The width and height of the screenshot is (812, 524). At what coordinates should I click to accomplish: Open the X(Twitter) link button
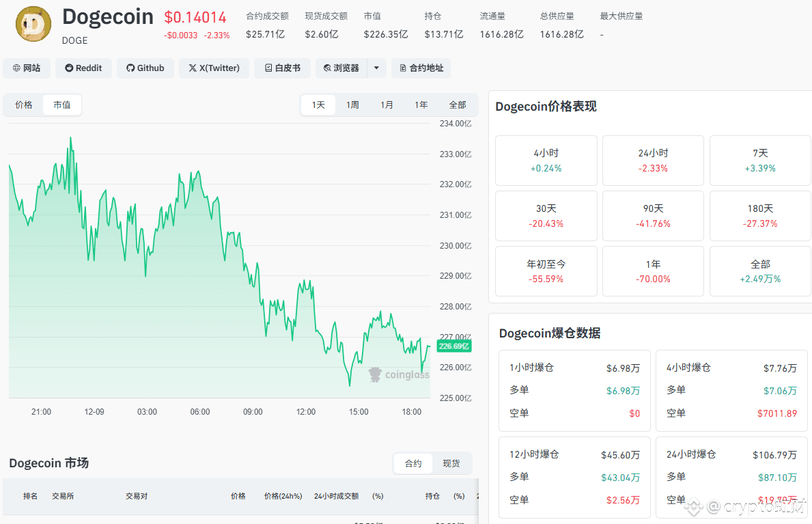(x=214, y=68)
